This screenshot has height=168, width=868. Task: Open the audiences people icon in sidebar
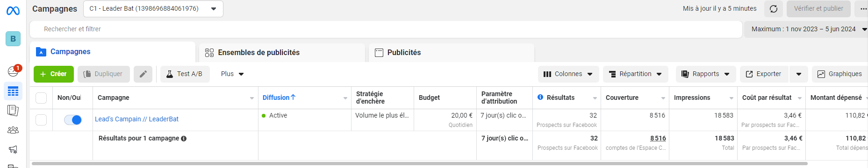coord(13,130)
